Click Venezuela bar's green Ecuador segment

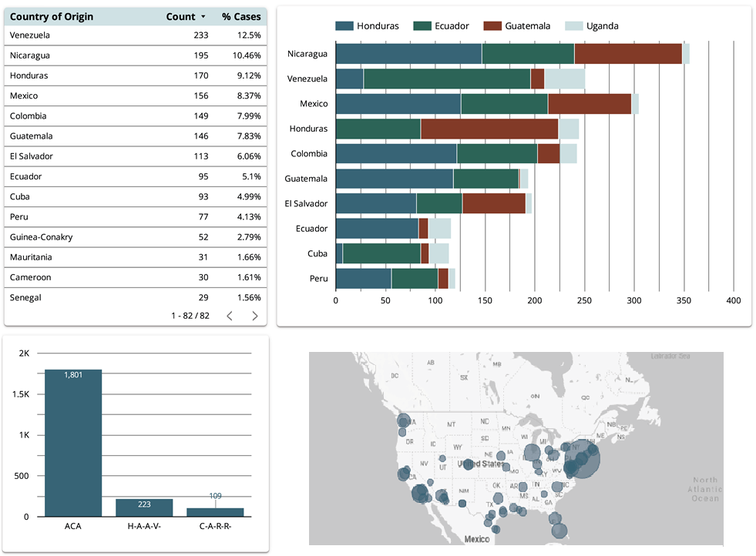point(447,79)
